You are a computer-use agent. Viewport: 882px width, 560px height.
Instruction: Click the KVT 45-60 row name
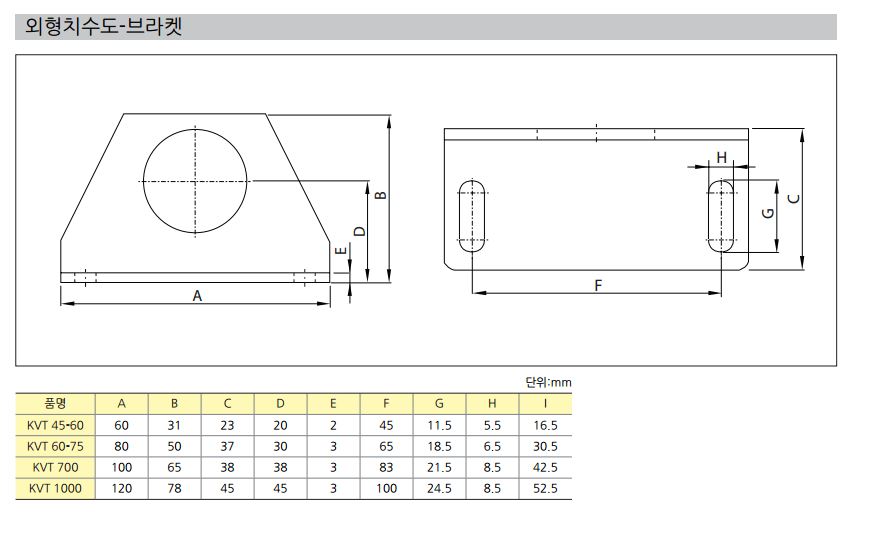[55, 426]
